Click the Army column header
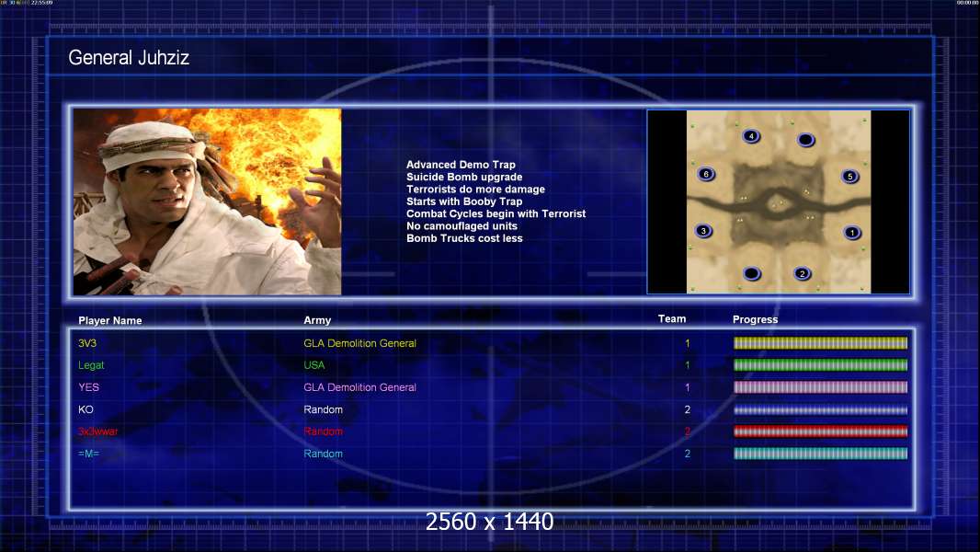Viewport: 980px width, 552px height. (x=317, y=320)
